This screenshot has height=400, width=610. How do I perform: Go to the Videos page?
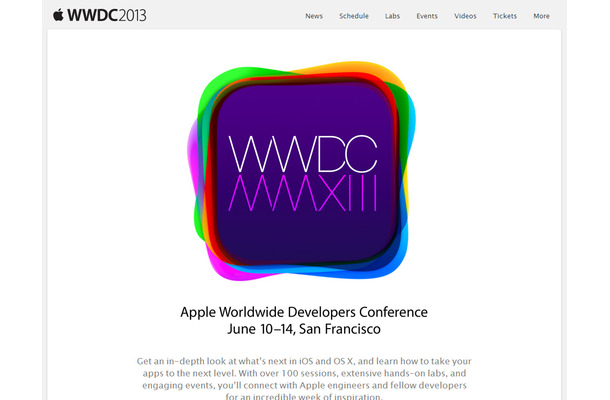tap(465, 16)
